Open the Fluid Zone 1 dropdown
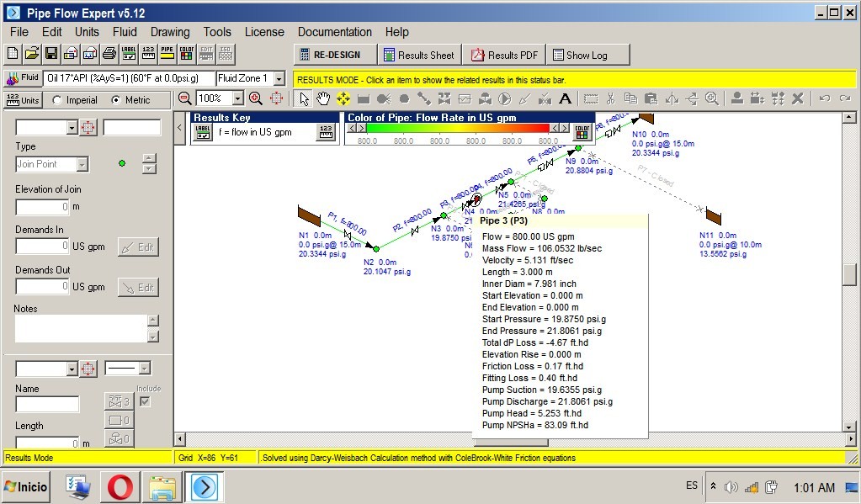 (279, 78)
